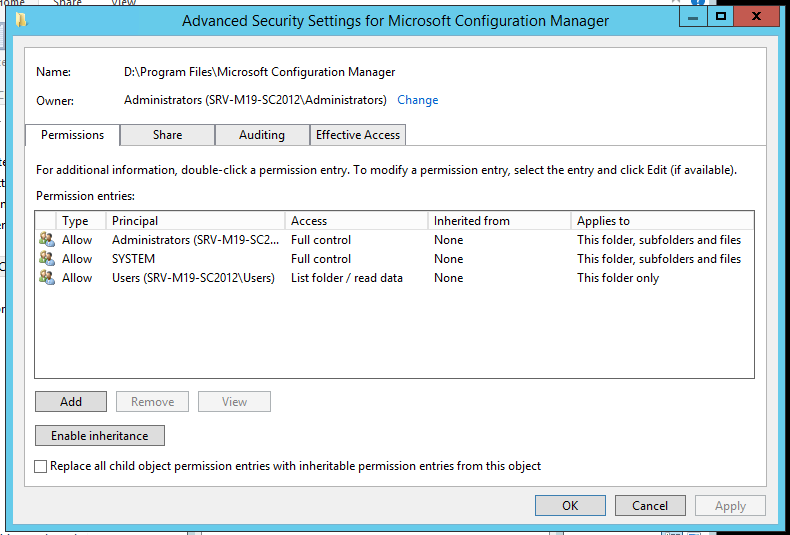Click This folder only cell
The height and width of the screenshot is (535, 790).
click(x=618, y=278)
